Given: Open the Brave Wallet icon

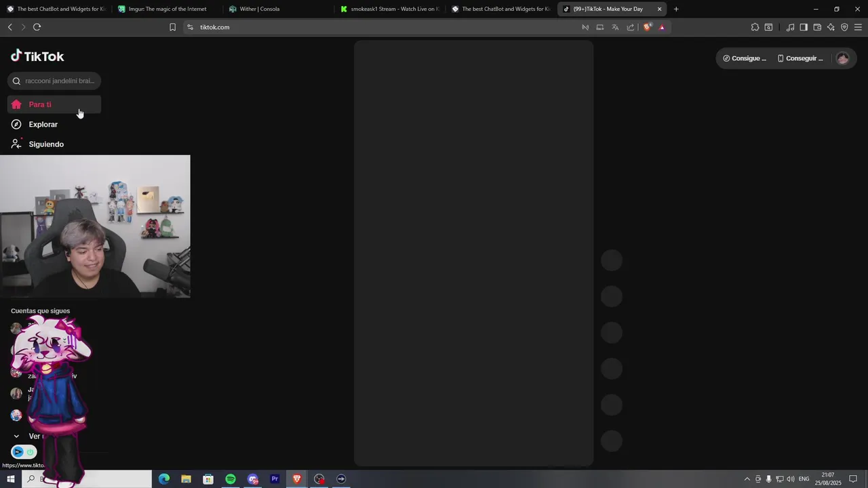Looking at the screenshot, I should click(x=817, y=27).
